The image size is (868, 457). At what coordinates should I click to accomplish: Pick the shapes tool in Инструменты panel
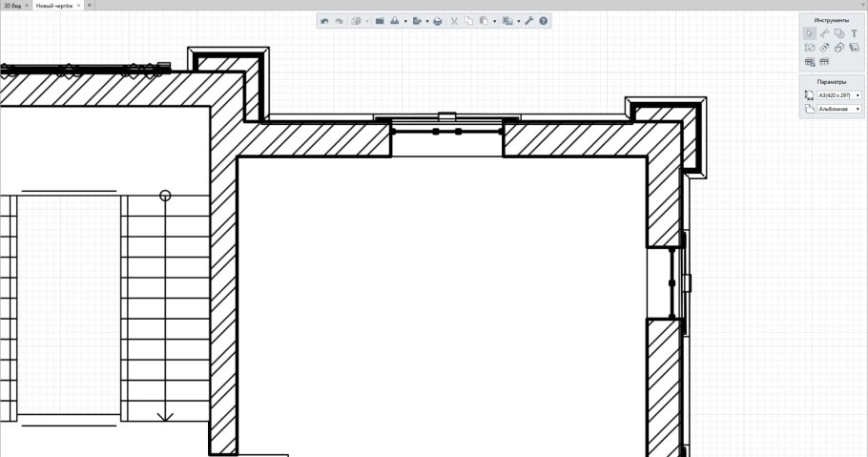click(839, 33)
